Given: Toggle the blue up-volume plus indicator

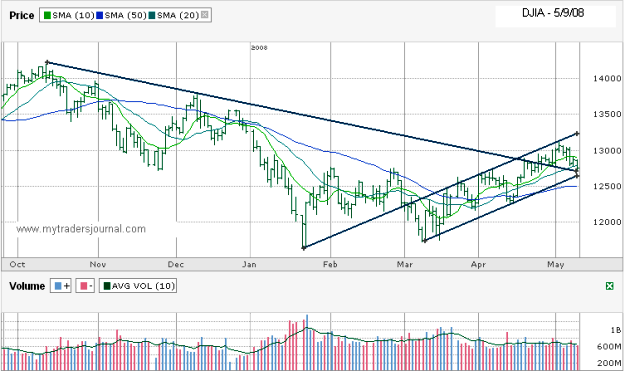Looking at the screenshot, I should 61,286.
